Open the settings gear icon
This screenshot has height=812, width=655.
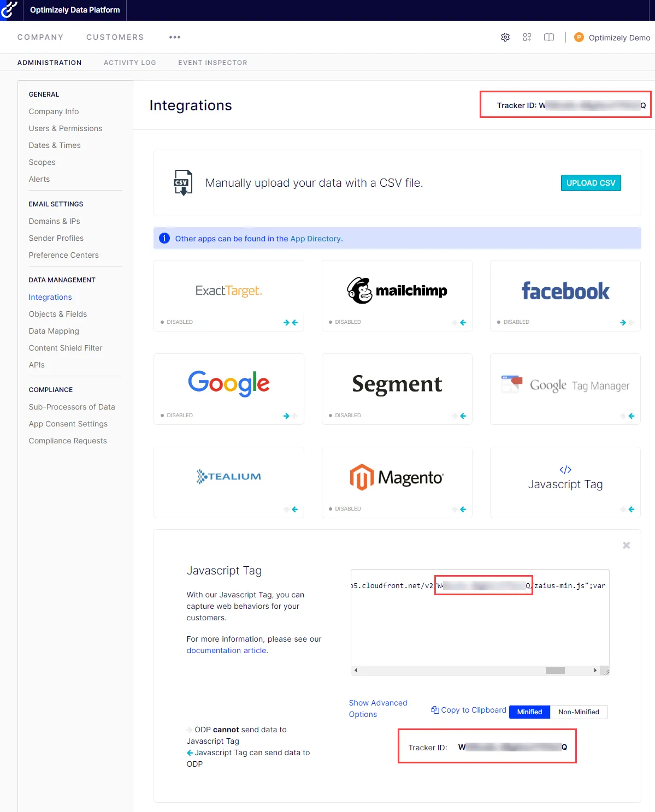(505, 37)
